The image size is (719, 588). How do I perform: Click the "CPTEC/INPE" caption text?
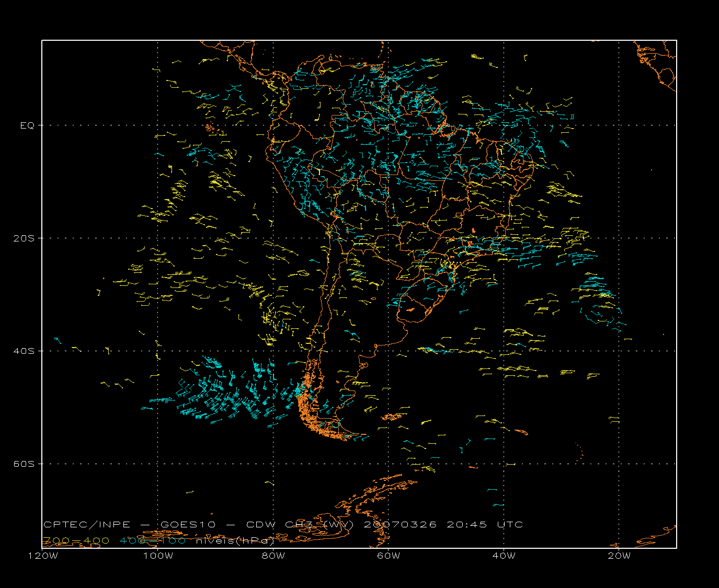click(87, 525)
